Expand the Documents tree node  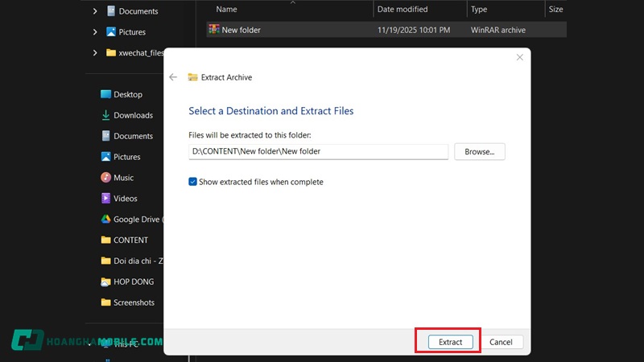click(95, 11)
